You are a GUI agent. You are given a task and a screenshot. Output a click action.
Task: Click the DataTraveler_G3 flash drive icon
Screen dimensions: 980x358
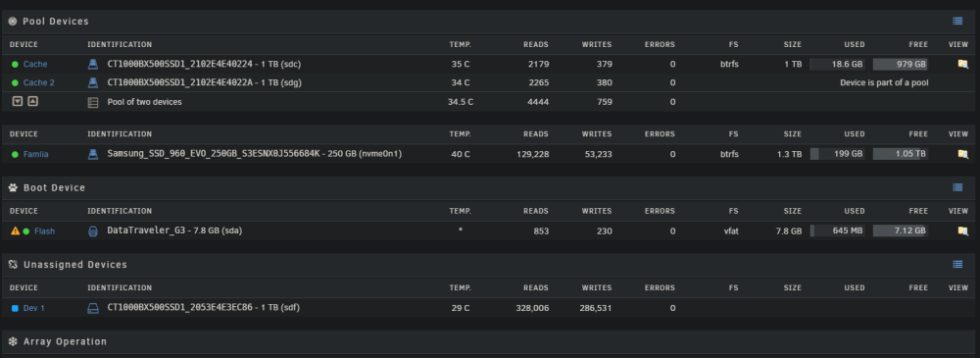pos(92,230)
